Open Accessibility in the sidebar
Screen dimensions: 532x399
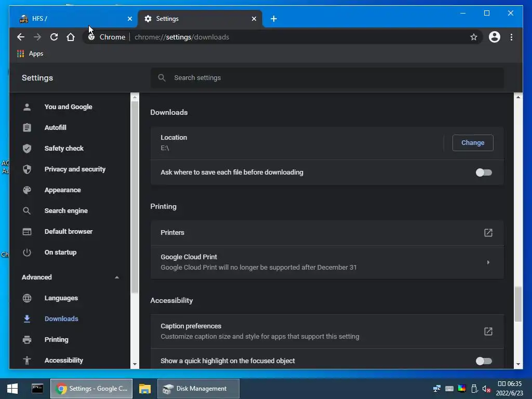[x=63, y=361]
